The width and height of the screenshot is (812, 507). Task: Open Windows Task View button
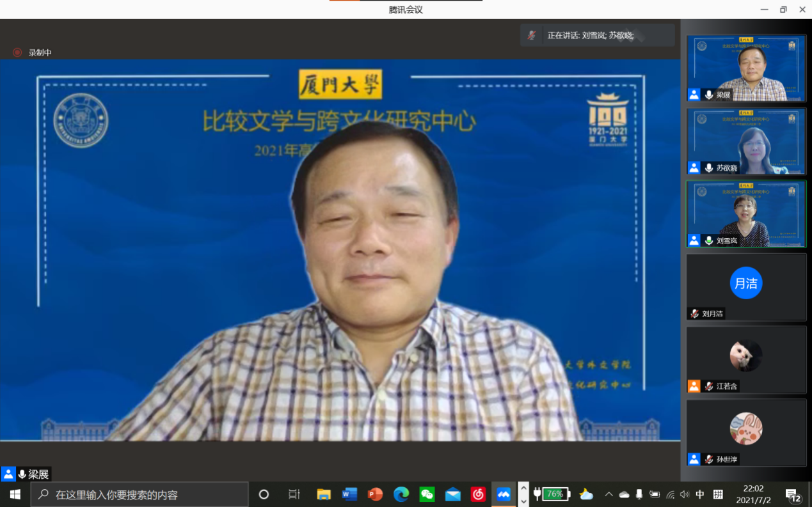pyautogui.click(x=294, y=494)
